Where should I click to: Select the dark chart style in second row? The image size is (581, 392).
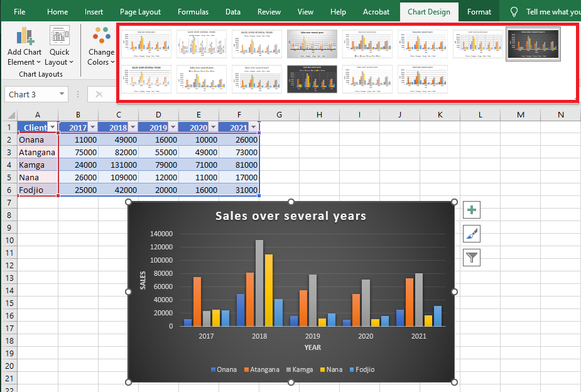tap(312, 79)
